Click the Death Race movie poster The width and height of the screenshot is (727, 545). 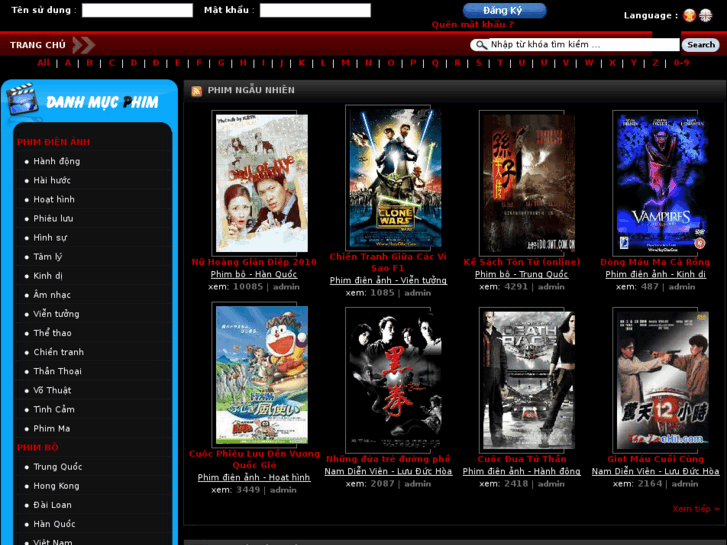529,380
